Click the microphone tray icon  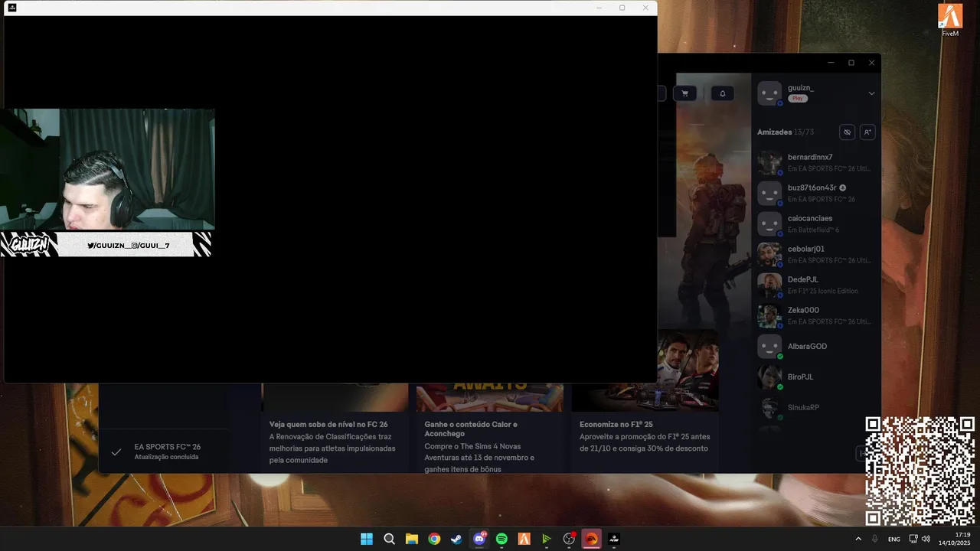[x=875, y=539]
